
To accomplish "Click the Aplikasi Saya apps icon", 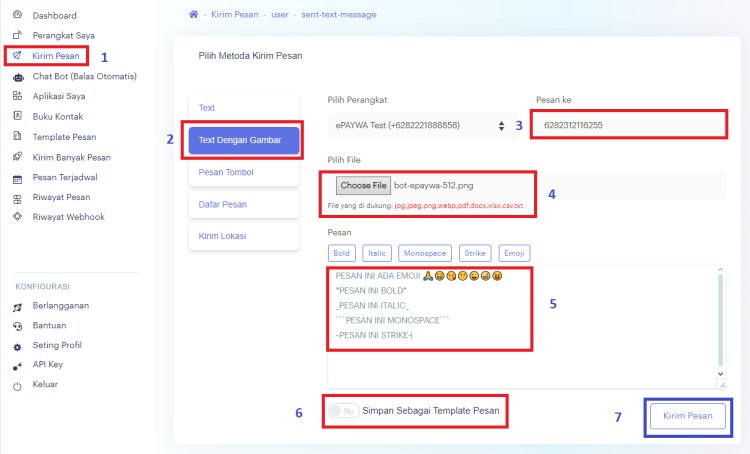I will coord(18,96).
